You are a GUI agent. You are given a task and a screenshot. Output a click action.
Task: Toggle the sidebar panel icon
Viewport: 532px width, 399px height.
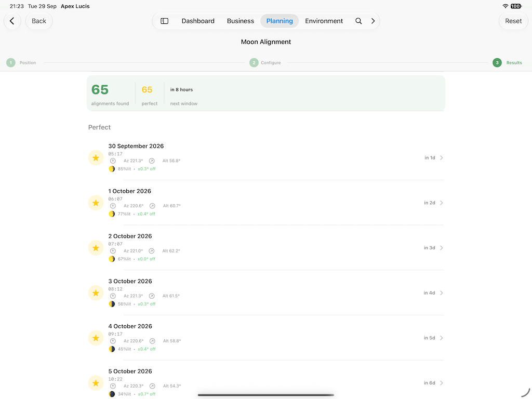(x=165, y=21)
